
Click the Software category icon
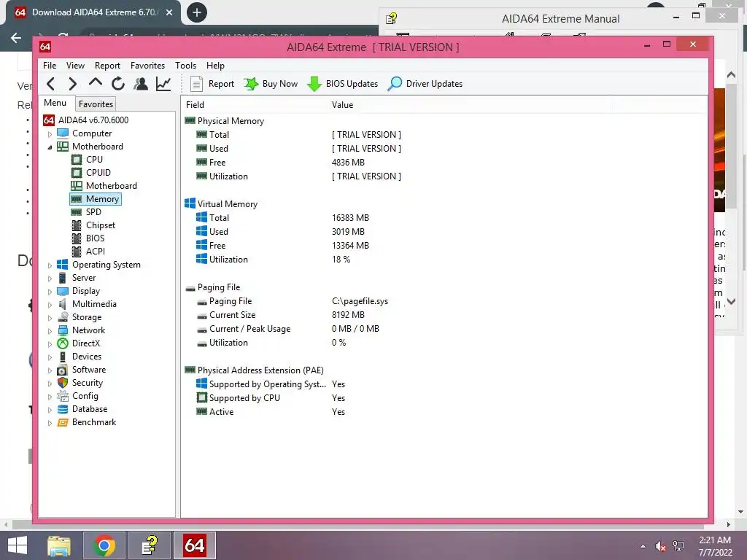click(63, 370)
